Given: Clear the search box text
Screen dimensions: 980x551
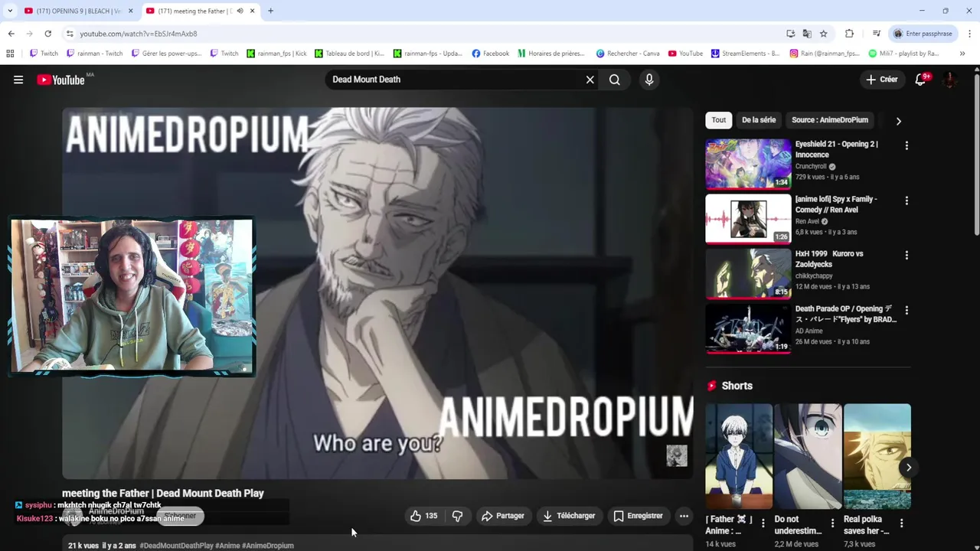Looking at the screenshot, I should (x=590, y=80).
